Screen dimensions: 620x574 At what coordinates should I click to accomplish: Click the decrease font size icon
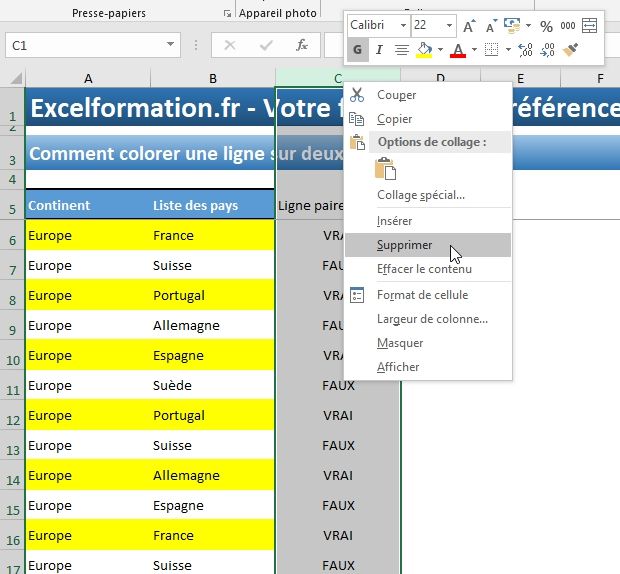point(489,25)
